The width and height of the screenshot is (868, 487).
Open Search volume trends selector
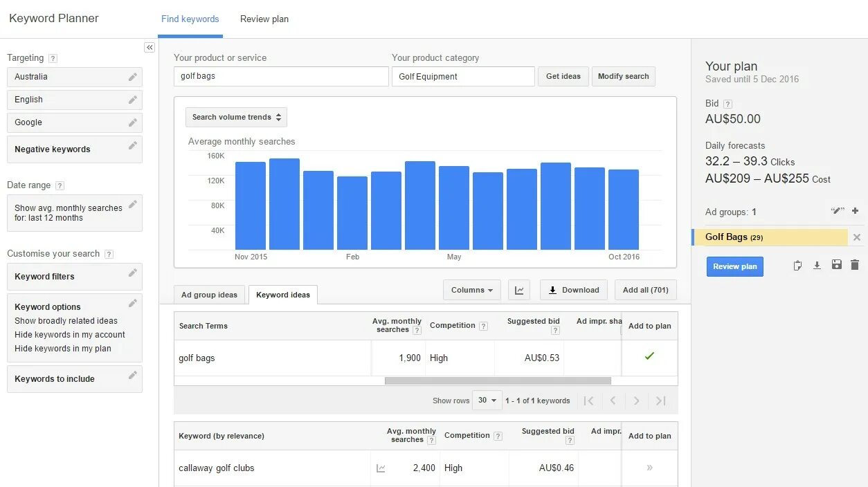235,117
